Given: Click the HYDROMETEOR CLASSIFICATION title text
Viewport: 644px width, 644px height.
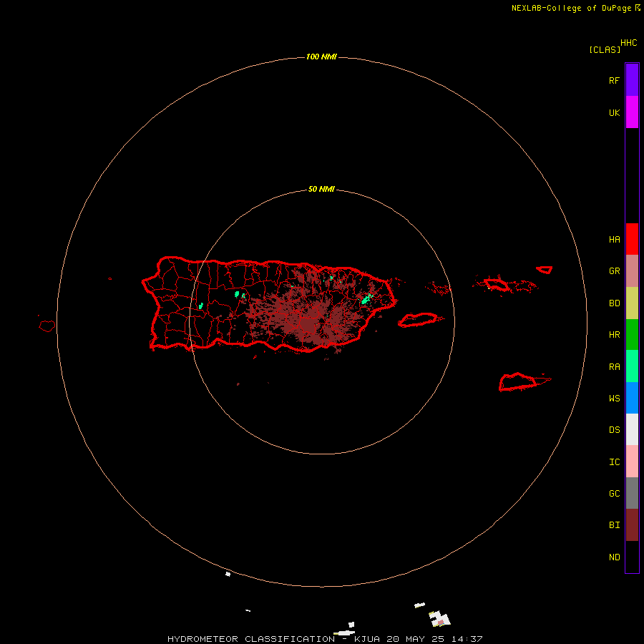Looking at the screenshot, I should tap(251, 639).
